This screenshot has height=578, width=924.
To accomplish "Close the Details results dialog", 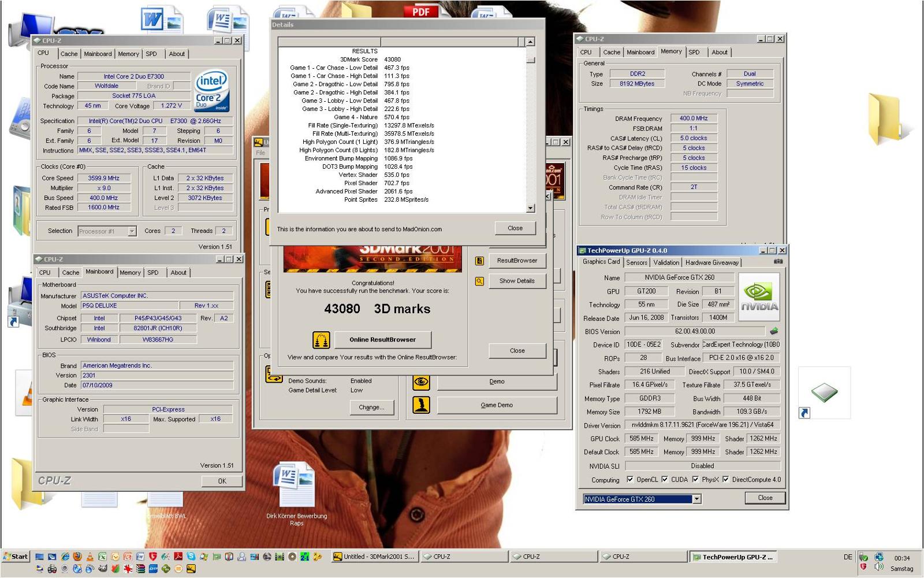I will [x=515, y=228].
